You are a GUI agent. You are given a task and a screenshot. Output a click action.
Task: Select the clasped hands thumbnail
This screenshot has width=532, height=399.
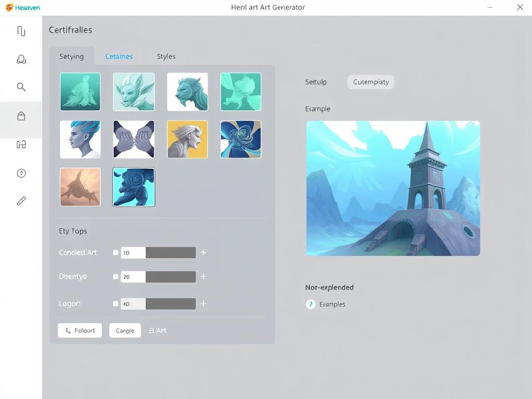coord(134,139)
